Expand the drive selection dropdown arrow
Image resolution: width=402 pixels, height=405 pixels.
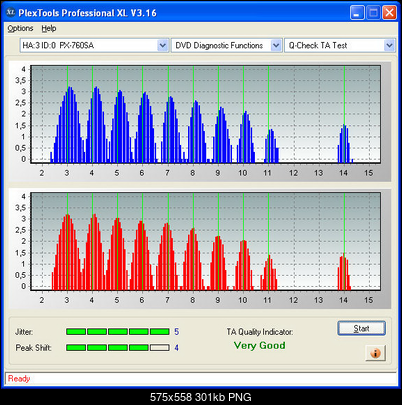coord(163,45)
